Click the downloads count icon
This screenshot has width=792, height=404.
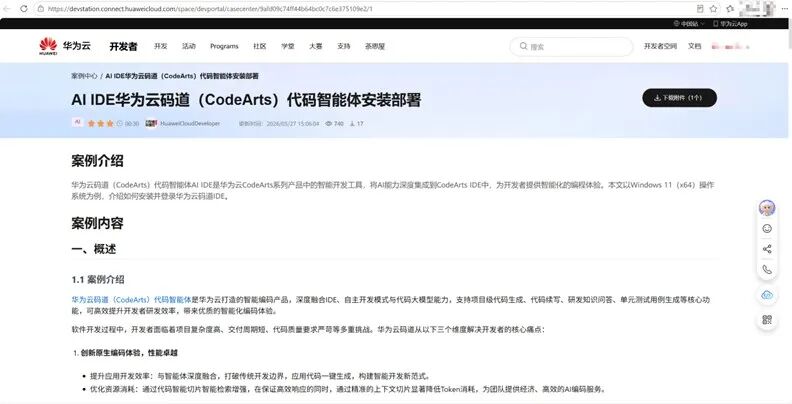(x=352, y=123)
